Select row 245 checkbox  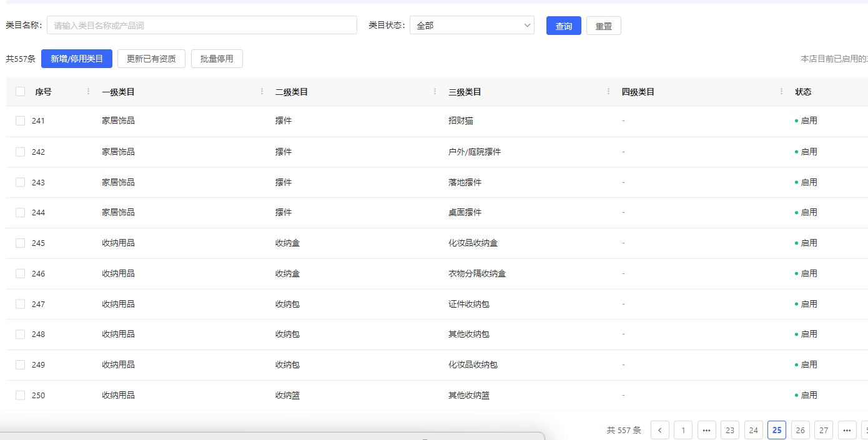(21, 243)
